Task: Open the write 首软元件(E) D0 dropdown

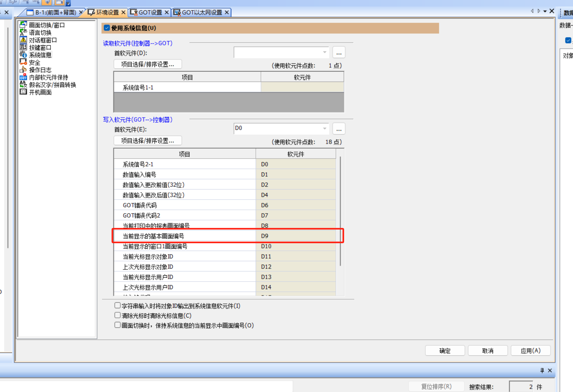Action: pos(324,128)
